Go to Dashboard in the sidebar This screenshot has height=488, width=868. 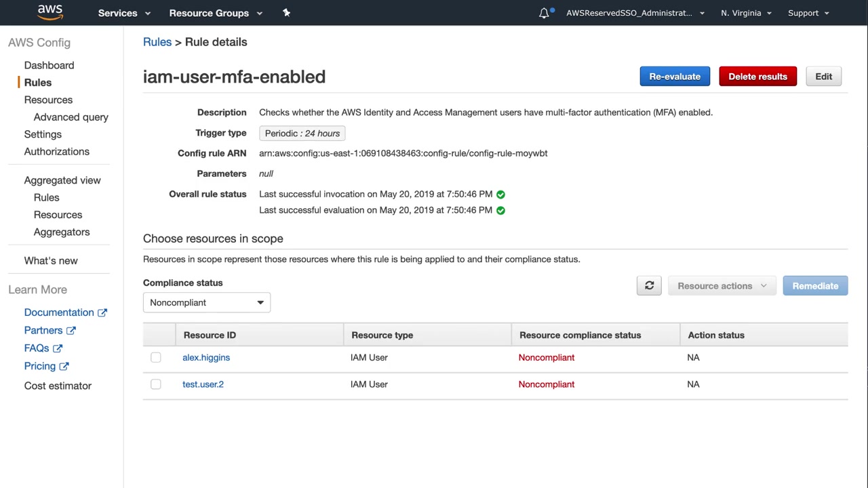coord(49,65)
